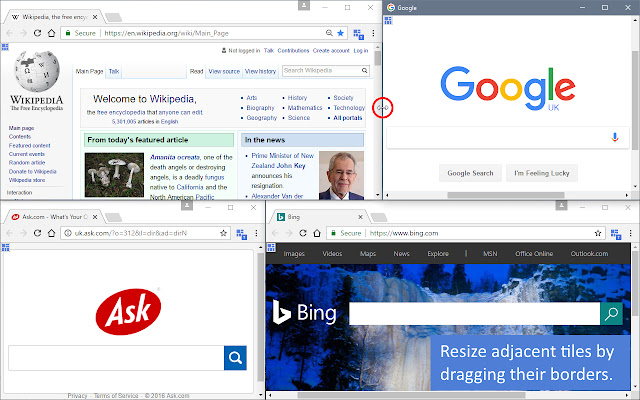The height and width of the screenshot is (400, 640).
Task: Bookmark Ask.com page with star
Action: tap(223, 233)
